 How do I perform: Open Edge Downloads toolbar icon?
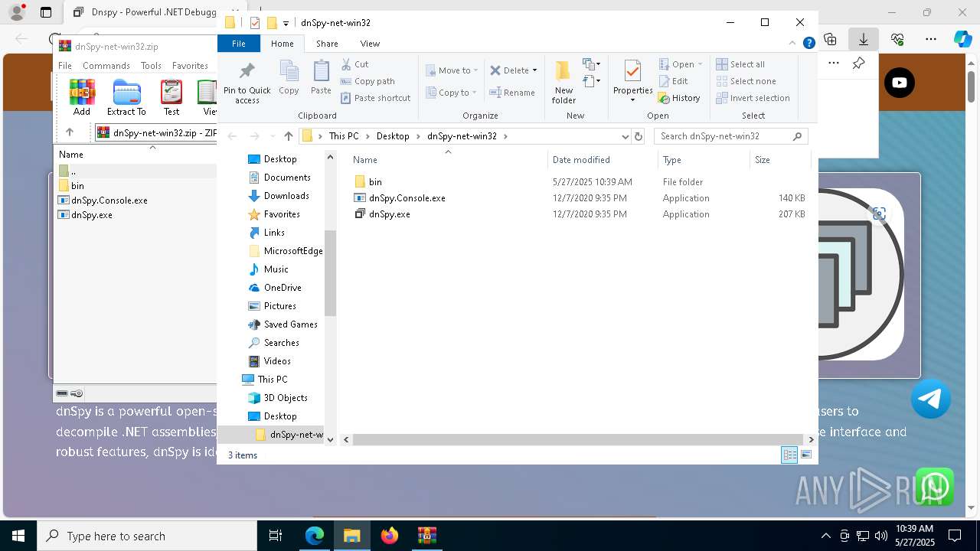(864, 38)
